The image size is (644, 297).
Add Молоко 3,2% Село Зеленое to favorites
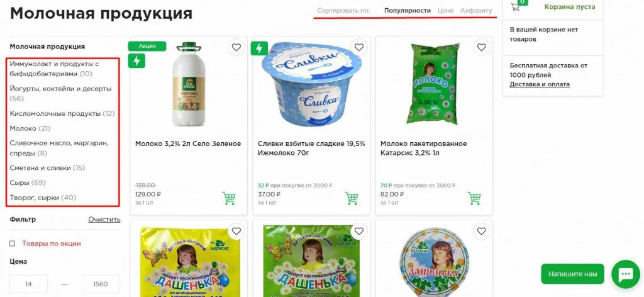pyautogui.click(x=236, y=48)
